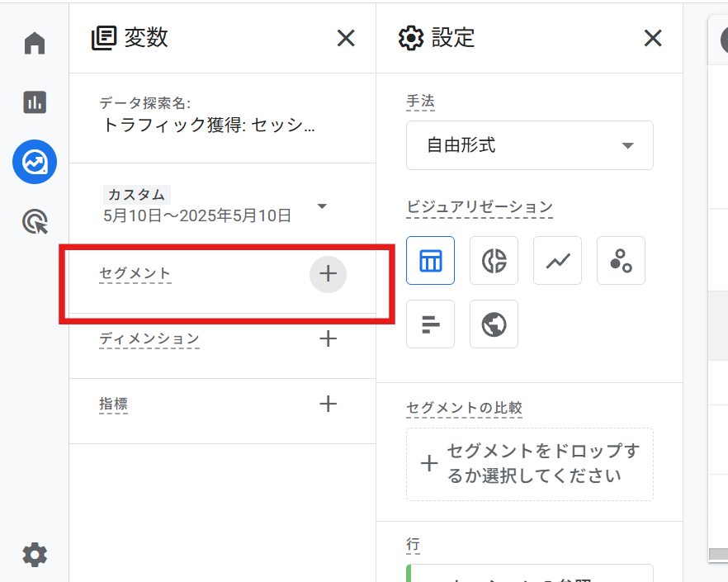This screenshot has height=582, width=728.
Task: Open Reports bar chart icon in sidebar
Action: pos(35,102)
